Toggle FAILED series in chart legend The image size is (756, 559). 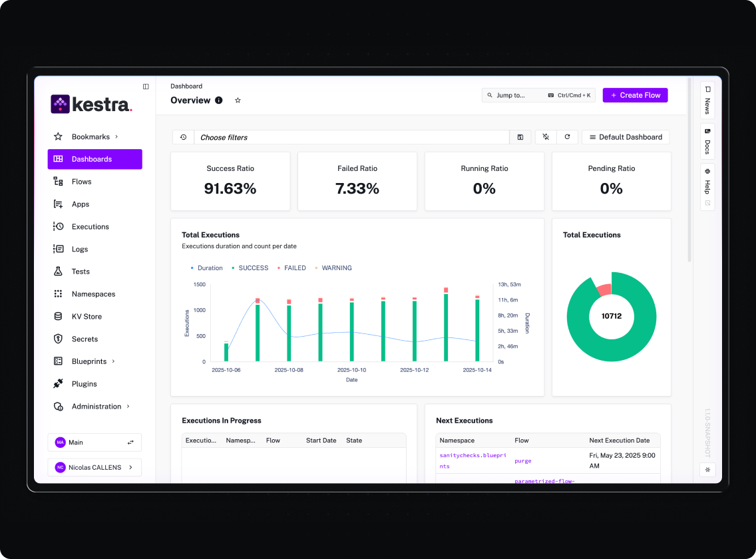294,268
